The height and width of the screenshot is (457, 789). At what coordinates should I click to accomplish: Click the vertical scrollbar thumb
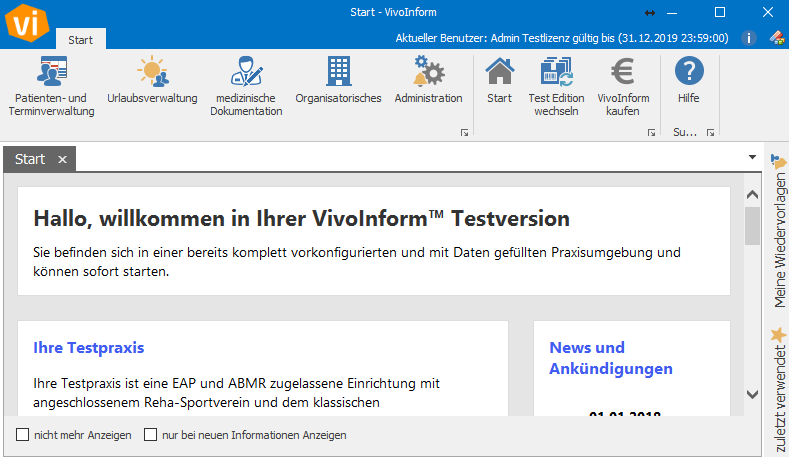[x=752, y=226]
